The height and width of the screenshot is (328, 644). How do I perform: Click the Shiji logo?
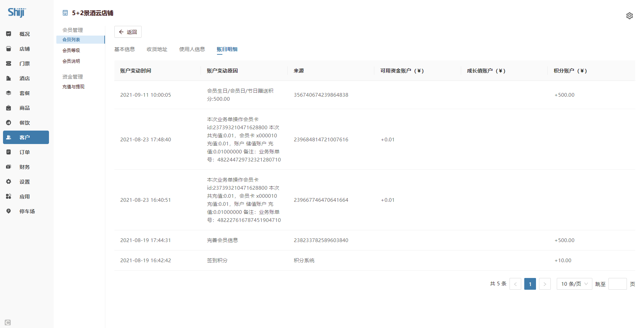17,12
